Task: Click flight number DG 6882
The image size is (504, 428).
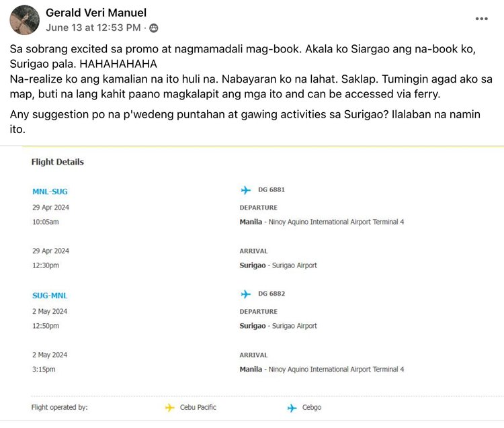Action: pyautogui.click(x=271, y=294)
